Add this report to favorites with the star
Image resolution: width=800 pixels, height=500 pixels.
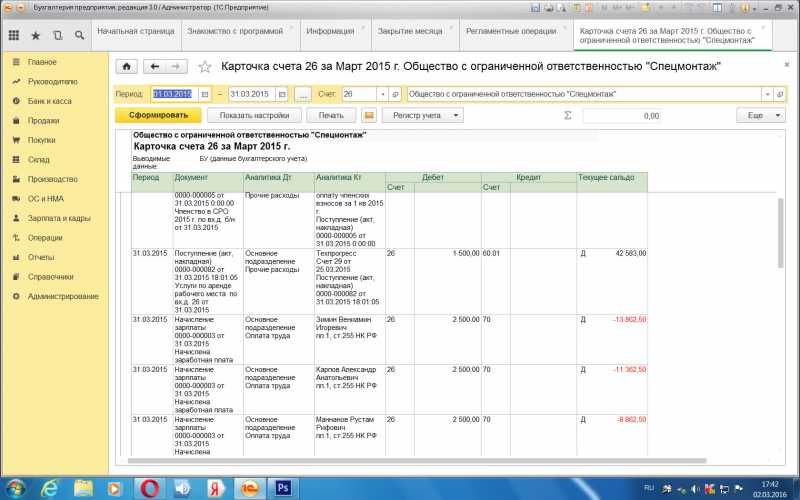pos(205,66)
